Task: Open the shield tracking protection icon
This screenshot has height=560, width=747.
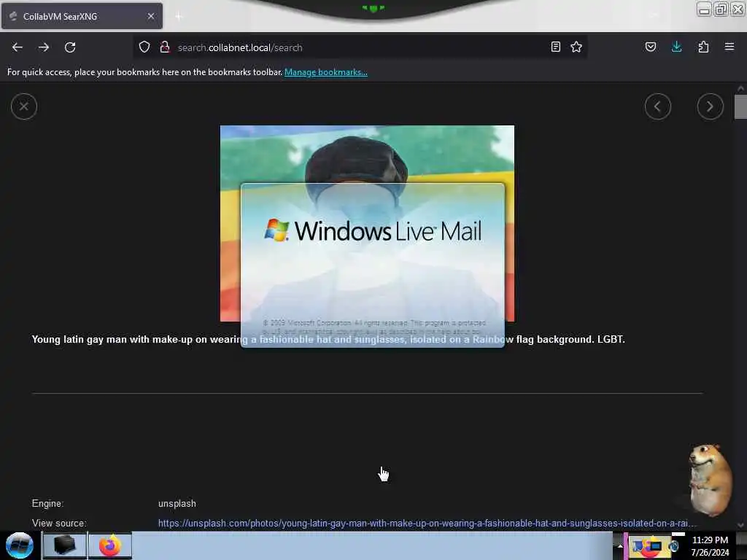Action: [x=144, y=47]
